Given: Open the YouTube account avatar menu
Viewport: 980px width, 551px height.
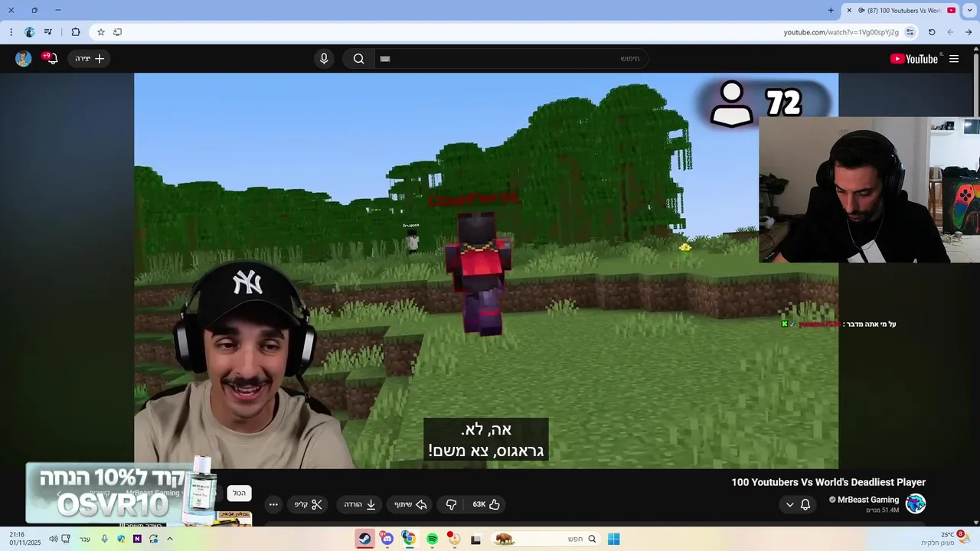Looking at the screenshot, I should [24, 59].
